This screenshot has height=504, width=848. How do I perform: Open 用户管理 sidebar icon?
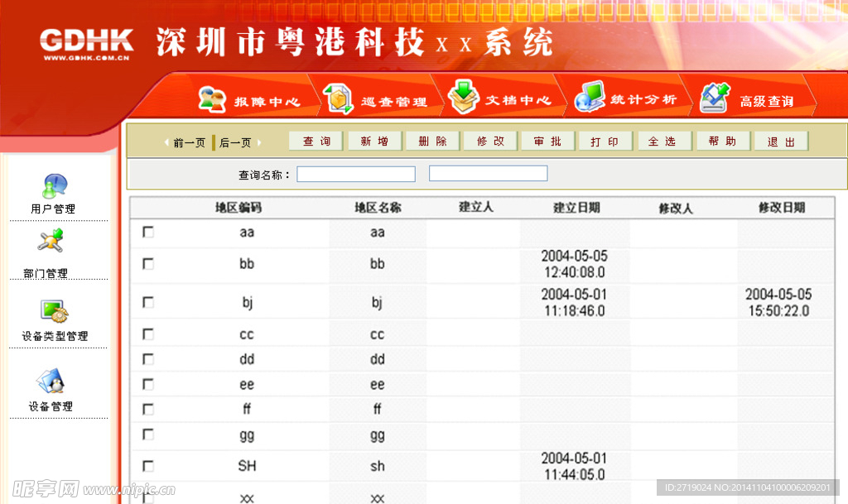pyautogui.click(x=55, y=186)
